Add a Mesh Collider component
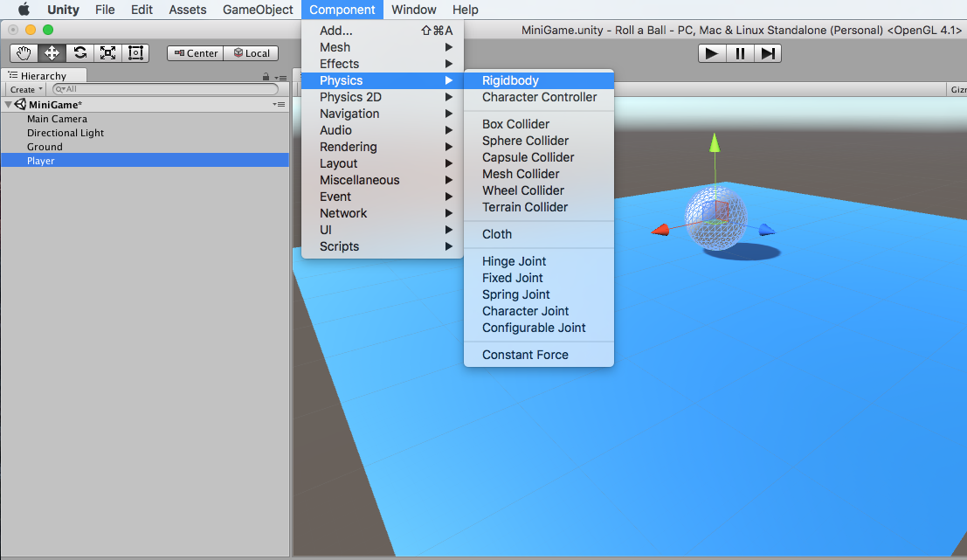Screen dimensions: 967x560 (539, 174)
